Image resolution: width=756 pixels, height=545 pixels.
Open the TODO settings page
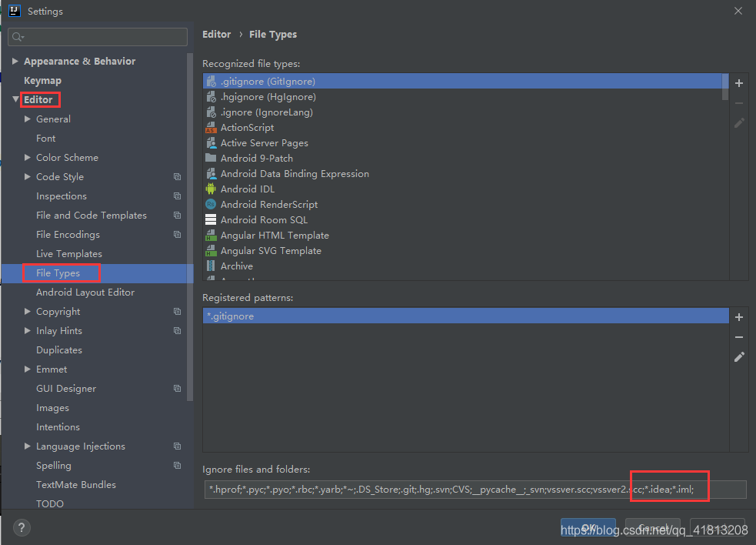point(50,503)
